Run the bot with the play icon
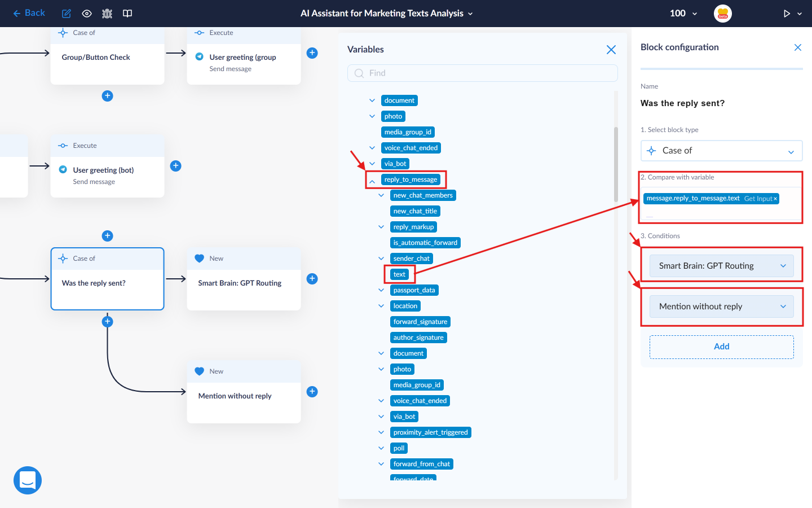Screen dimensions: 812x508 pyautogui.click(x=787, y=14)
